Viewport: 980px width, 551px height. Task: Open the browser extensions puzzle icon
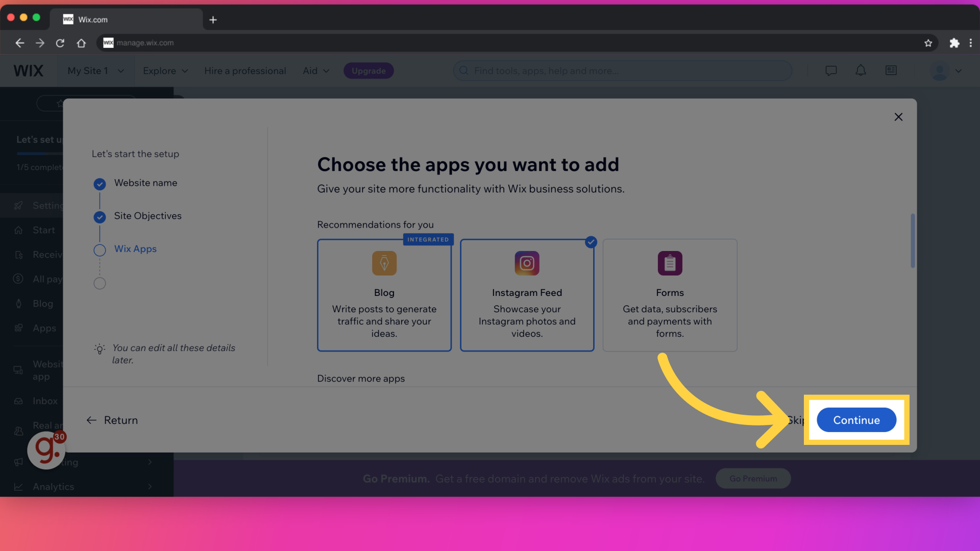point(954,43)
